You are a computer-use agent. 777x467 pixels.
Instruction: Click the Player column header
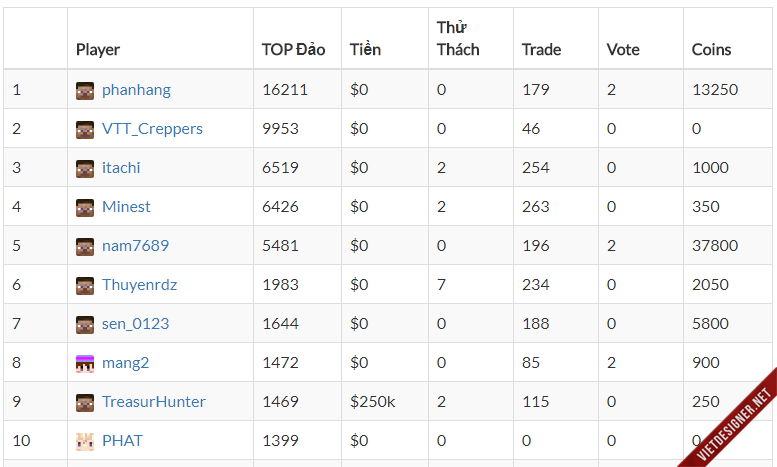coord(98,49)
